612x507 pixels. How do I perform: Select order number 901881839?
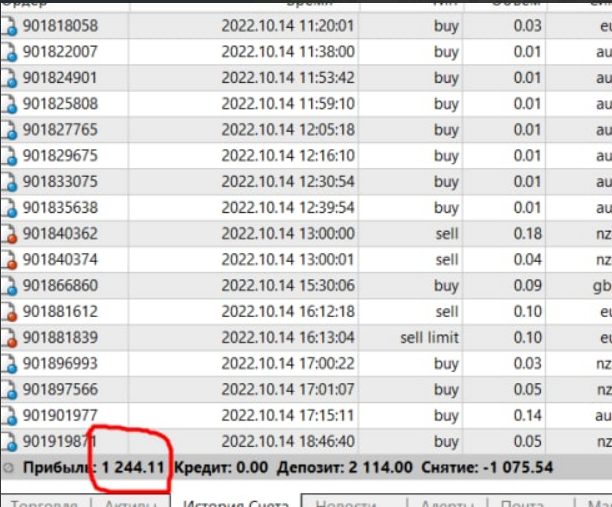[60, 337]
